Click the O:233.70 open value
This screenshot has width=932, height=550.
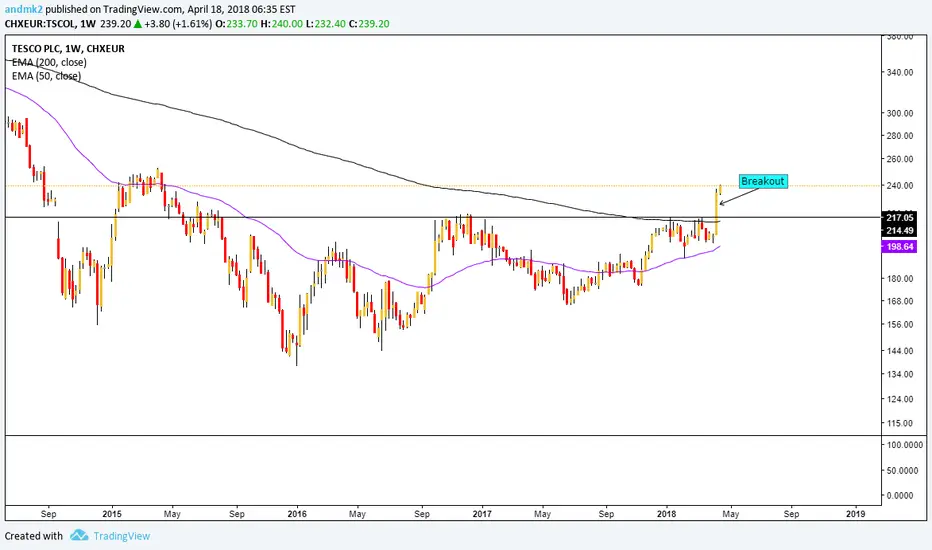tap(235, 24)
